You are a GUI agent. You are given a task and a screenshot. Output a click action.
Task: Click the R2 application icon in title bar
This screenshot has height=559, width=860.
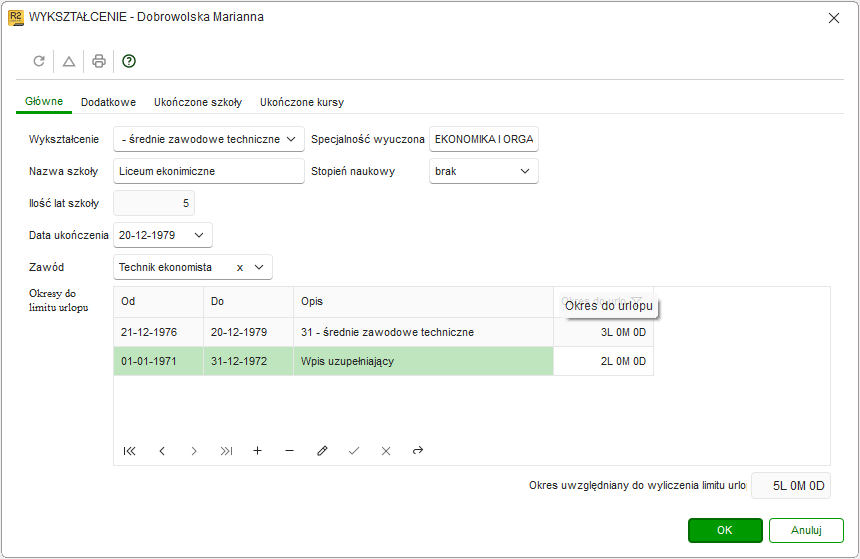(15, 18)
